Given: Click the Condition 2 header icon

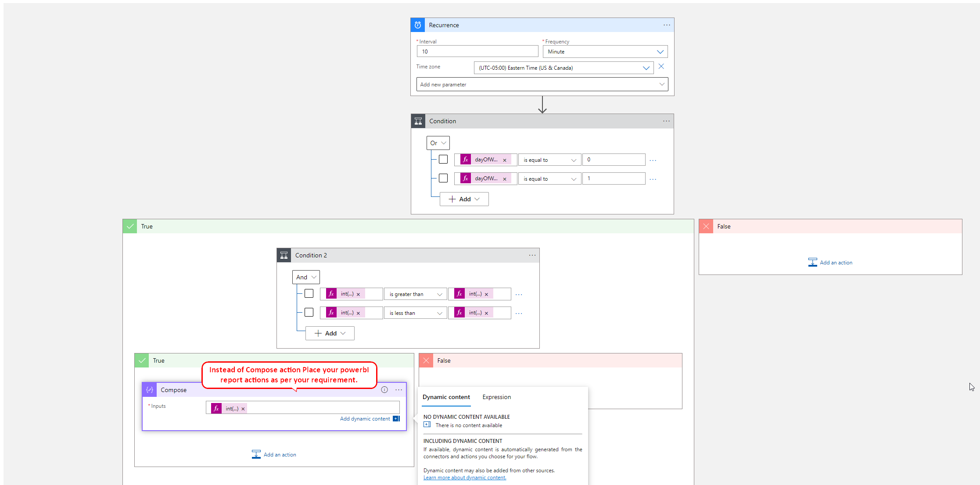Looking at the screenshot, I should [x=284, y=255].
